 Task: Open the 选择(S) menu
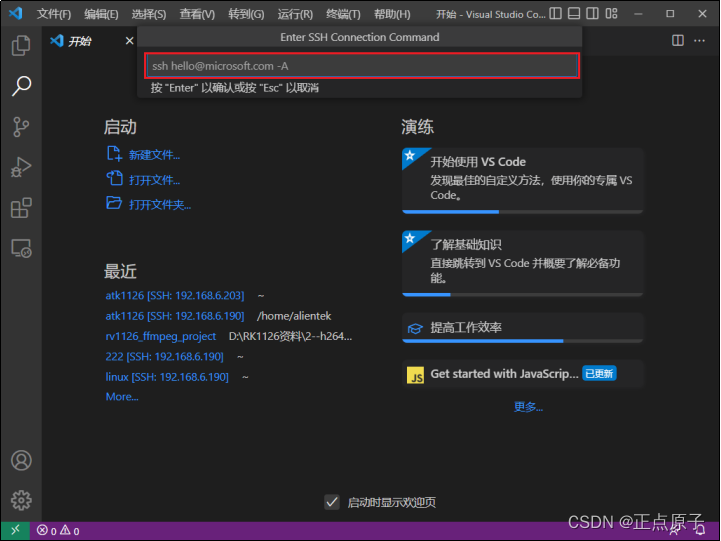click(149, 14)
